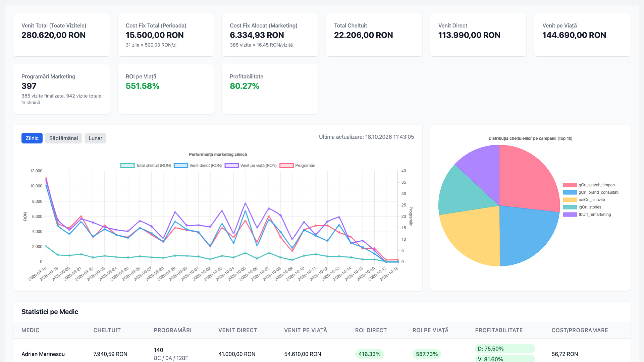
Task: Click the 7.940,59 RON cheltuit cell
Action: pos(110,354)
